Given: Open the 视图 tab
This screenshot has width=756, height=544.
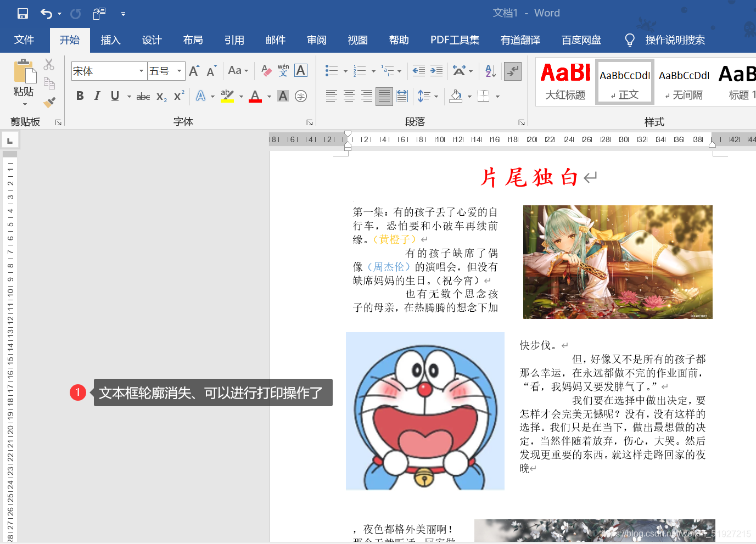Looking at the screenshot, I should (x=357, y=40).
